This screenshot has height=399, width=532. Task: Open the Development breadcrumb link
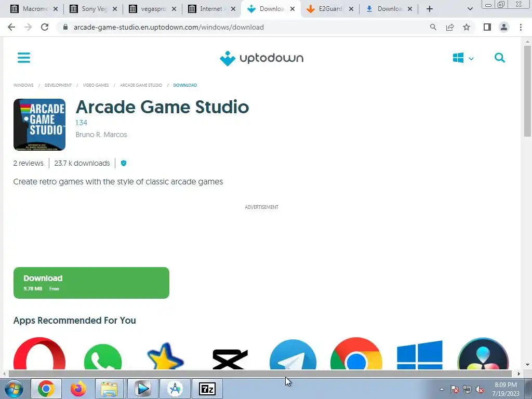(58, 85)
